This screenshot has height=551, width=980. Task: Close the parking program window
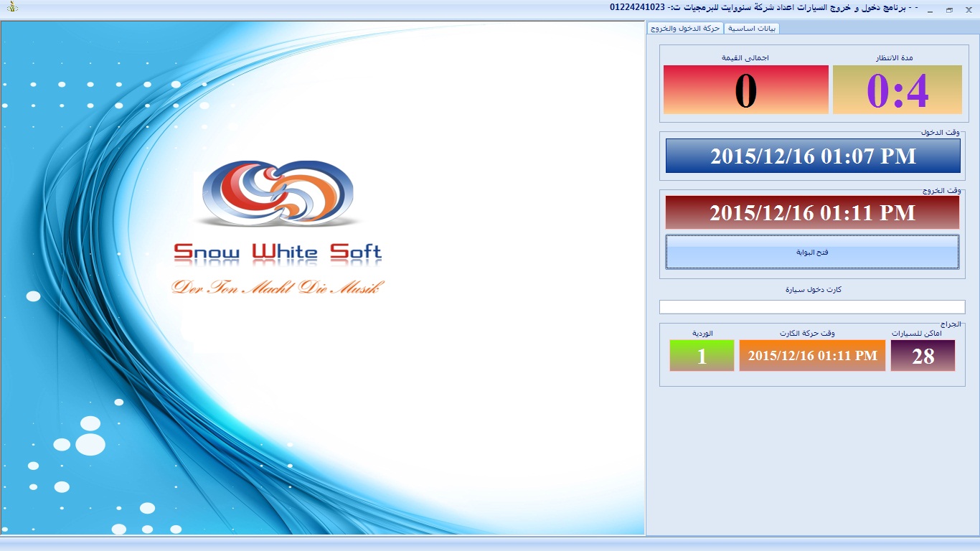[968, 10]
